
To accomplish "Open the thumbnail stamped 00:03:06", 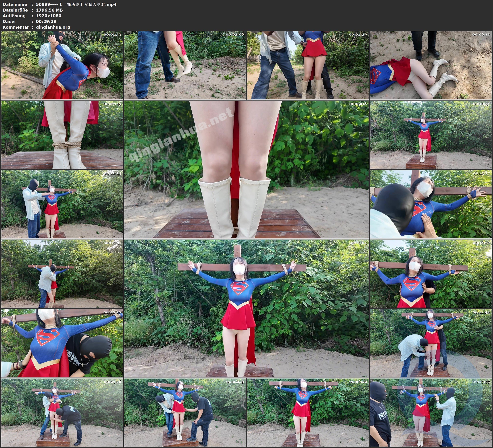I will click(185, 65).
